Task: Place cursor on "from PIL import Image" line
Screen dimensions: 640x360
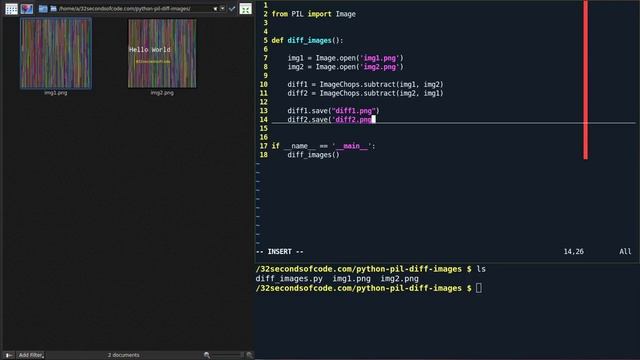Action: point(313,14)
